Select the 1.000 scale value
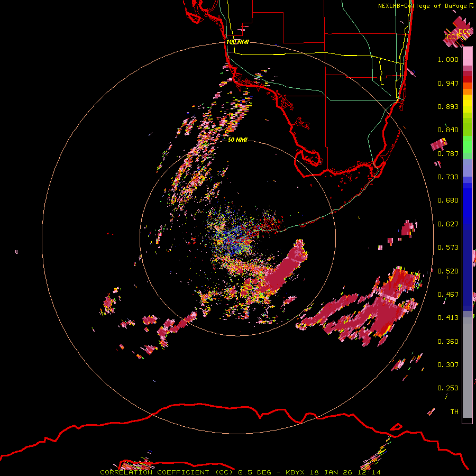 pos(448,59)
